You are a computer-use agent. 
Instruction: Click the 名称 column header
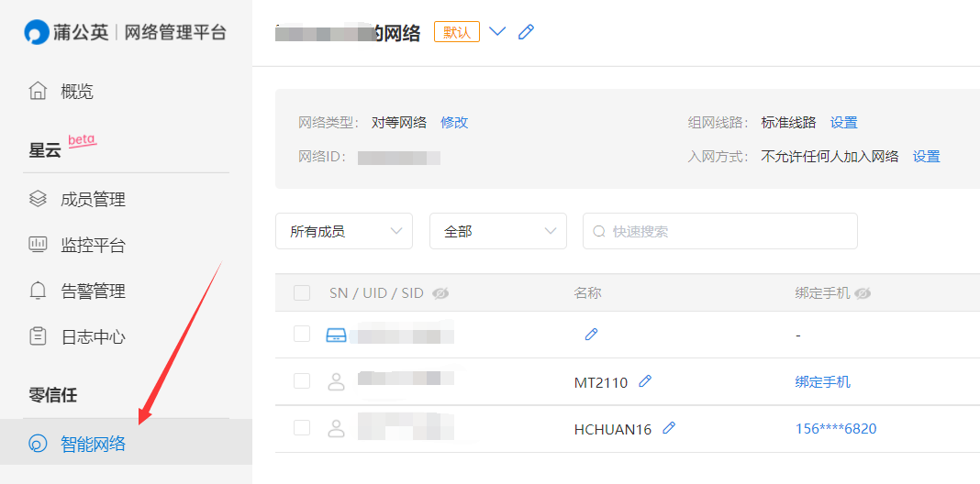[x=587, y=293]
